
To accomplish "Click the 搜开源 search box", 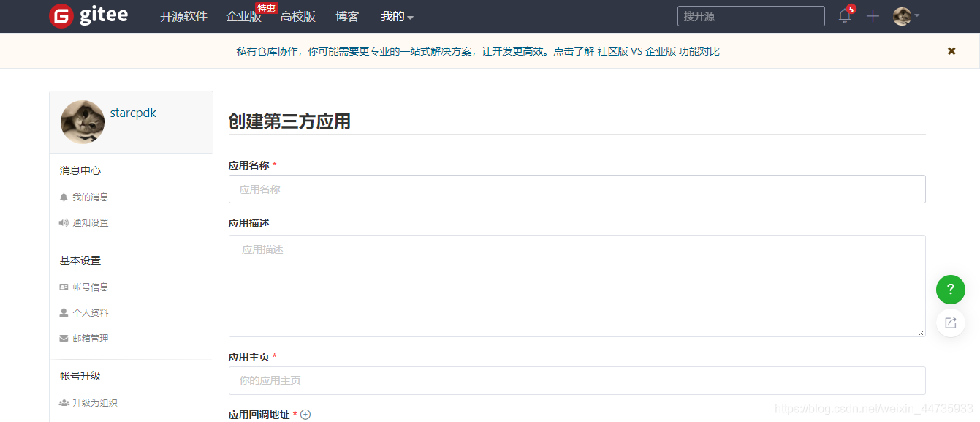I will [x=751, y=16].
